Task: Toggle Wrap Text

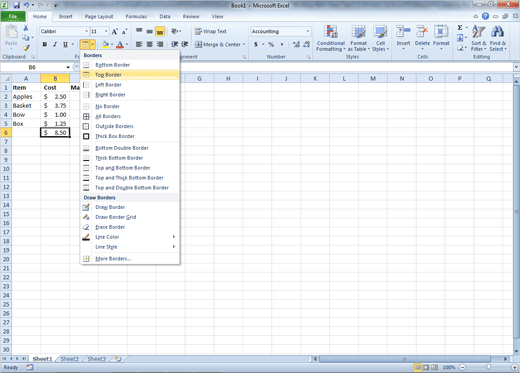Action: click(x=211, y=31)
